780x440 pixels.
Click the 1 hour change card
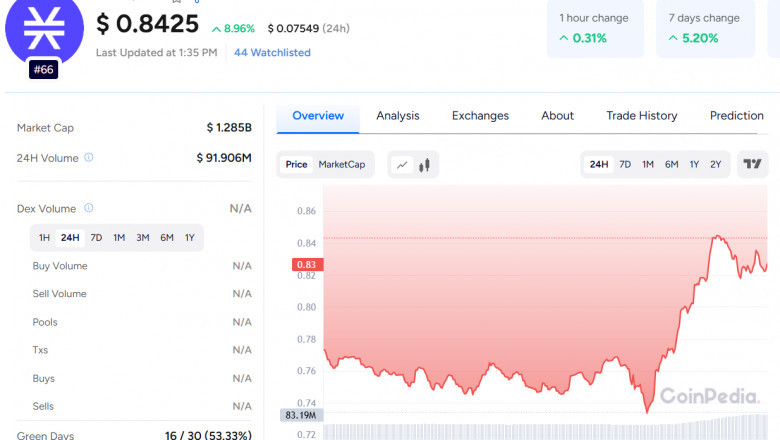595,28
